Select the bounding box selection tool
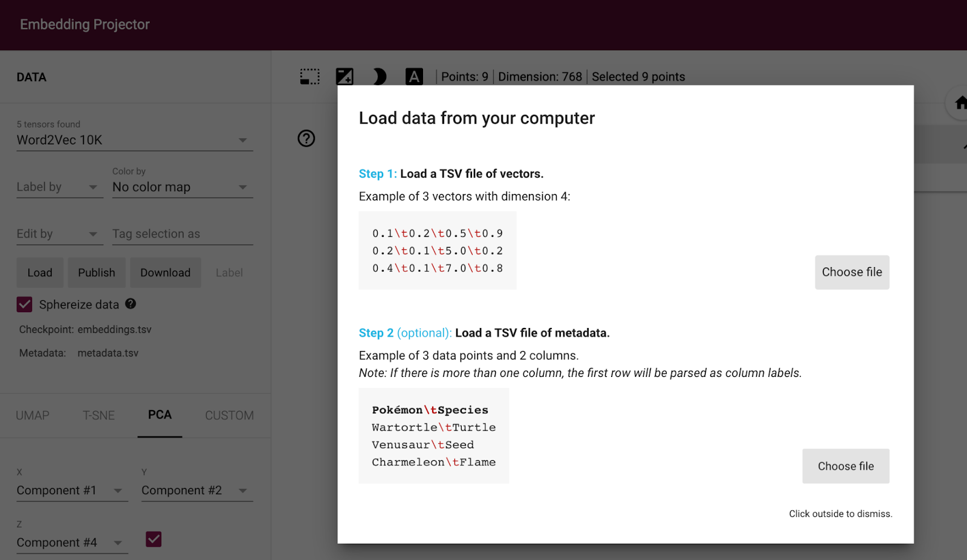The height and width of the screenshot is (560, 967). tap(309, 77)
